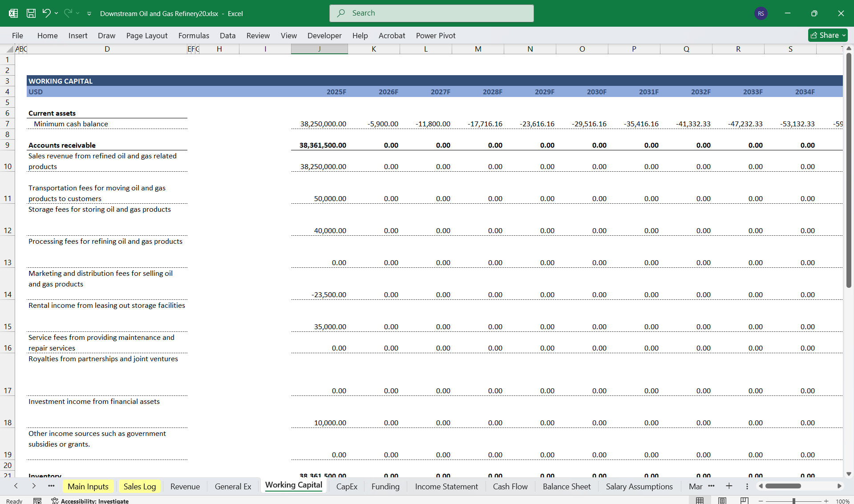The width and height of the screenshot is (854, 504).
Task: Open the View ribbon tab
Action: [289, 36]
